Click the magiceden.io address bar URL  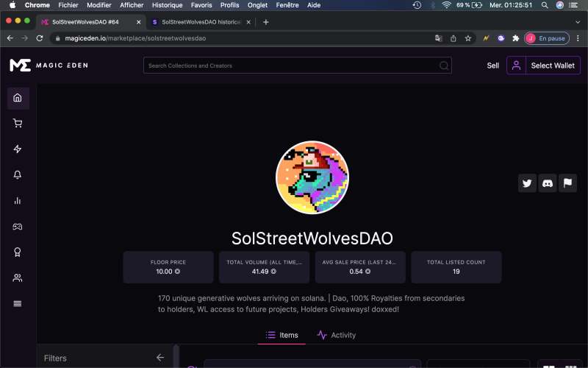135,38
